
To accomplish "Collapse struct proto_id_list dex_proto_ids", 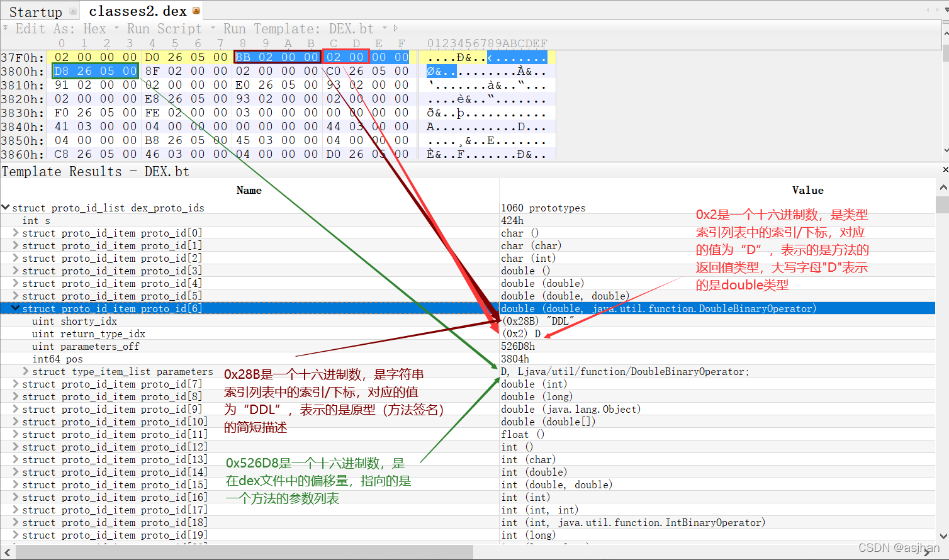I will 6,207.
